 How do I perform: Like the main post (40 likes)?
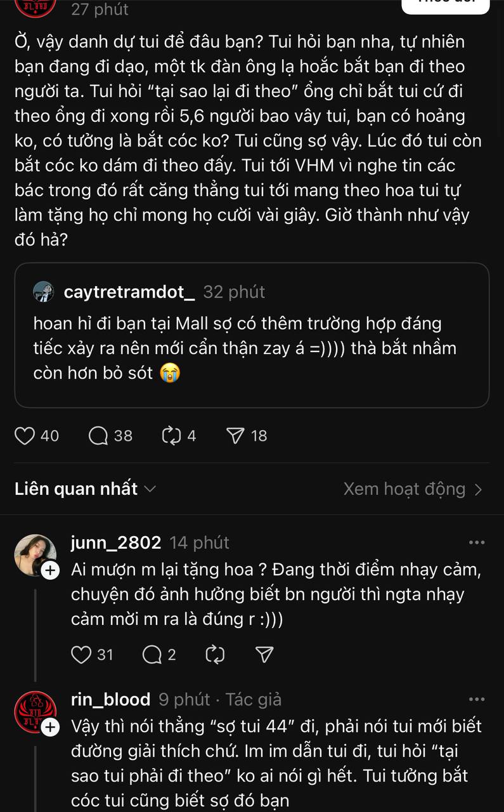pos(25,436)
